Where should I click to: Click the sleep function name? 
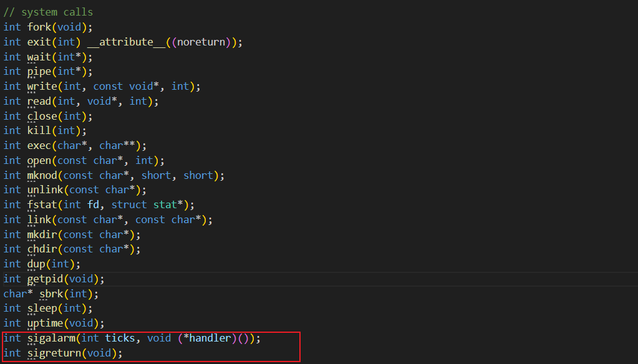42,309
